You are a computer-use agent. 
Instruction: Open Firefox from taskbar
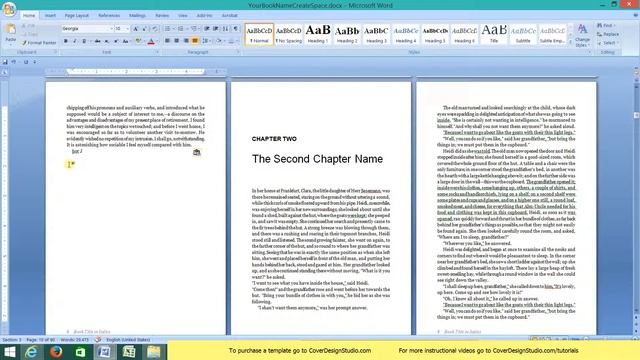tap(56, 352)
